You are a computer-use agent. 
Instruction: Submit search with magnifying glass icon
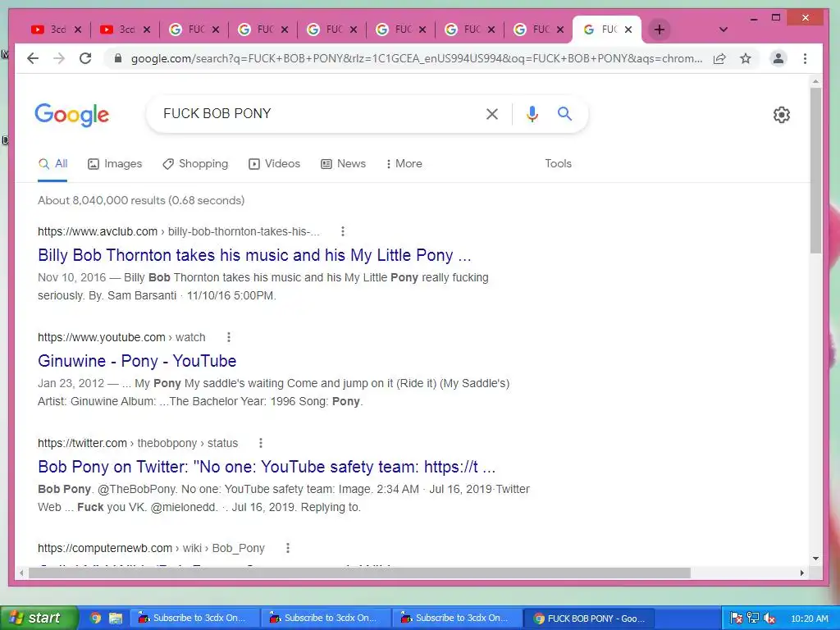tap(564, 113)
